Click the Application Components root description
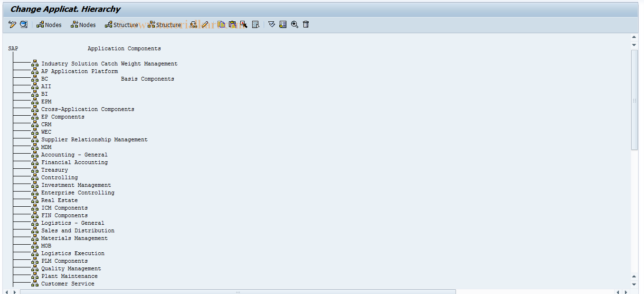Viewport: 644px width, 294px height. (x=124, y=48)
